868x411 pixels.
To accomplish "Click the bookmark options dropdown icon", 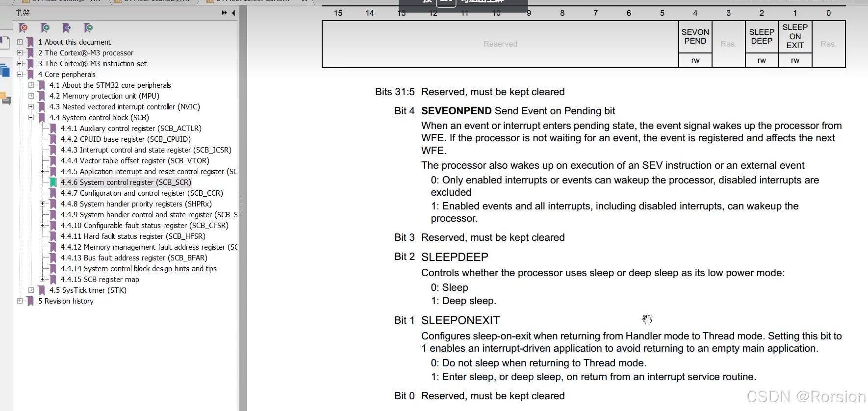I will (x=88, y=28).
